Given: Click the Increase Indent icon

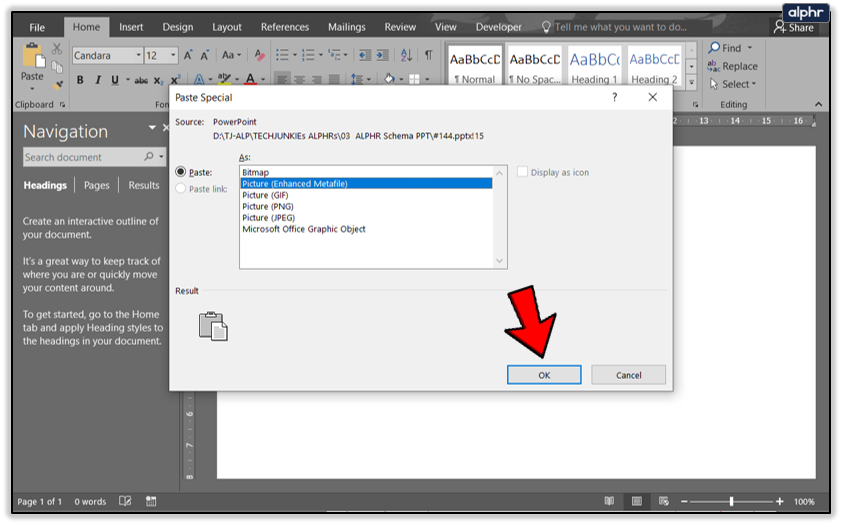Looking at the screenshot, I should [x=382, y=55].
